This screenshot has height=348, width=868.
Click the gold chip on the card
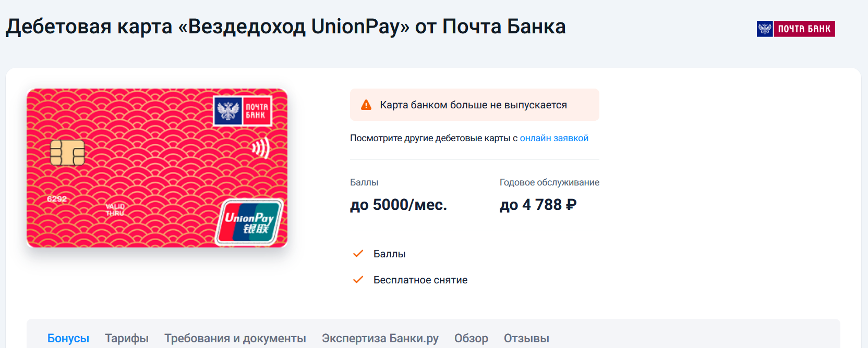pos(67,153)
